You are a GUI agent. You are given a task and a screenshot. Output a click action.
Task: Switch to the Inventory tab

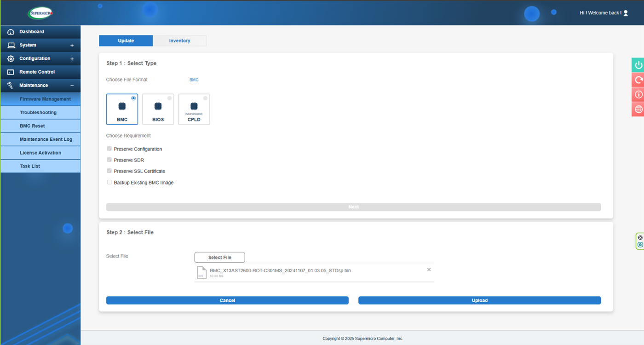[180, 41]
